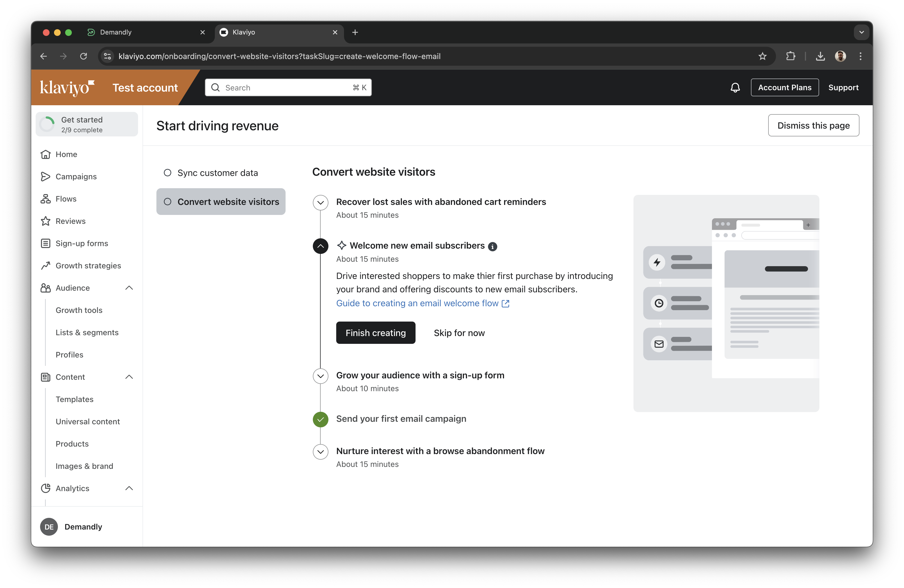Image resolution: width=904 pixels, height=588 pixels.
Task: Click into the Search field
Action: [x=288, y=88]
